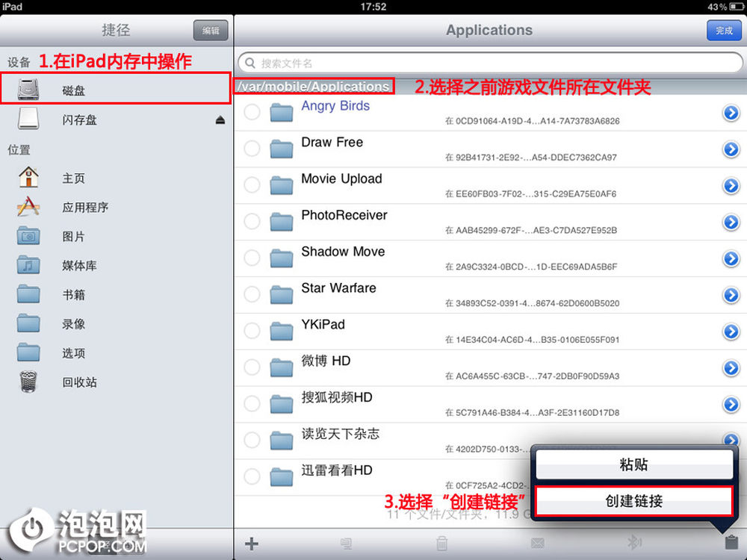Tap the Bluetooth share icon in toolbar
This screenshot has width=747, height=560.
[x=633, y=543]
